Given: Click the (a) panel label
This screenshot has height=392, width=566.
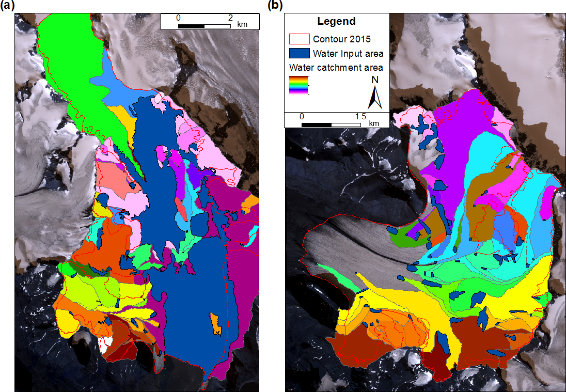Looking at the screenshot, I should (x=7, y=6).
